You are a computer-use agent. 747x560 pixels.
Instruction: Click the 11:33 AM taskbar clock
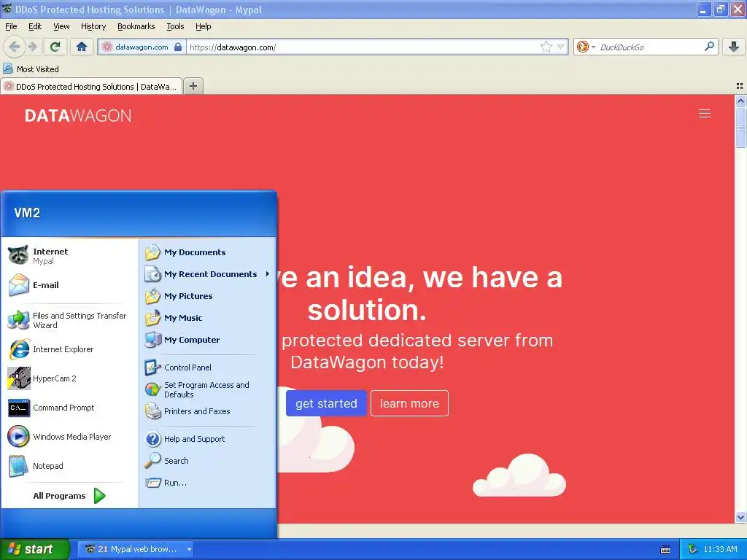point(720,550)
